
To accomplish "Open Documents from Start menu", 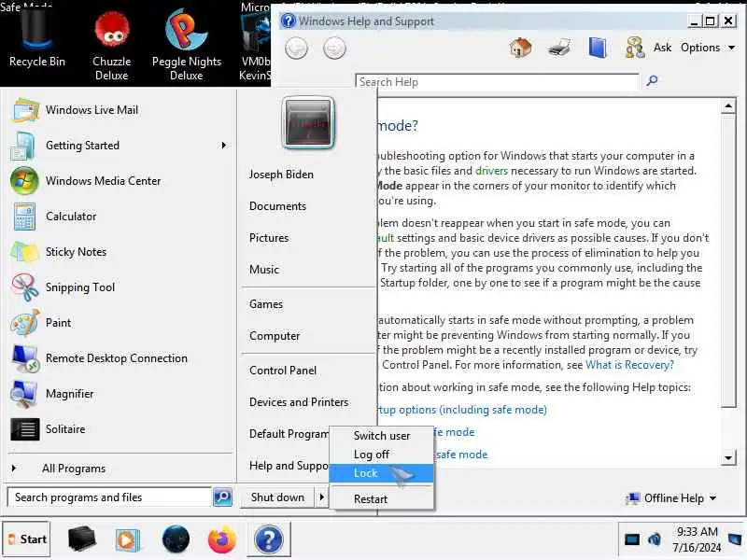I will (x=277, y=206).
